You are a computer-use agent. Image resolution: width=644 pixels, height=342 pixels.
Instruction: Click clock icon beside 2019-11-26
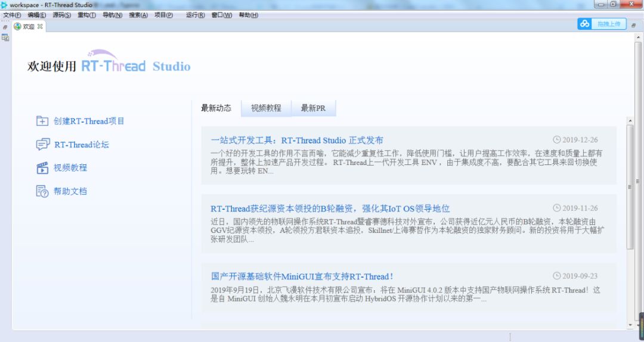tap(556, 208)
